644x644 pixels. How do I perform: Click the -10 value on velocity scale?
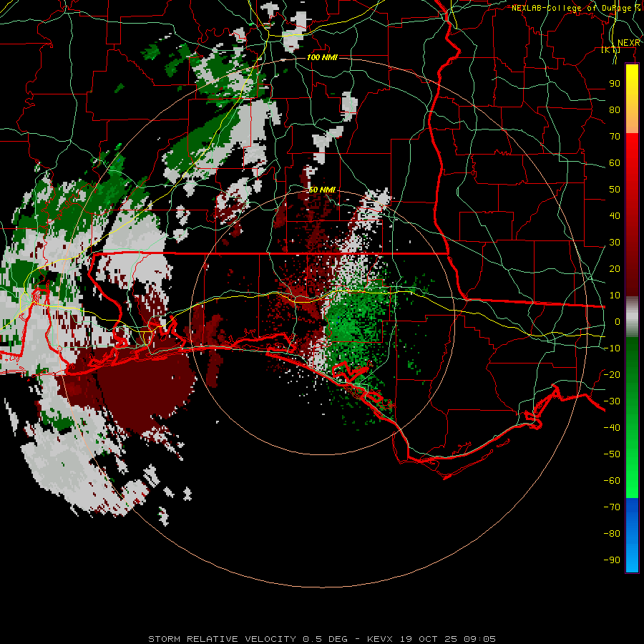click(x=612, y=348)
